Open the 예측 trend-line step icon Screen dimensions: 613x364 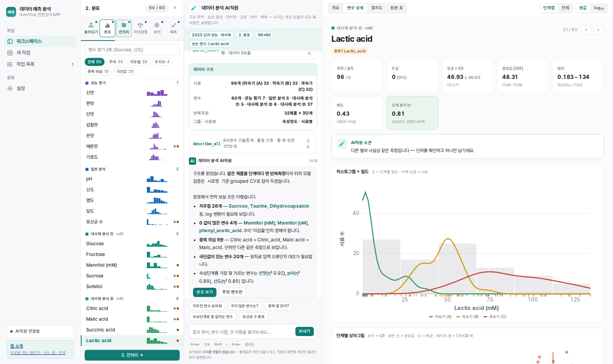click(x=174, y=25)
